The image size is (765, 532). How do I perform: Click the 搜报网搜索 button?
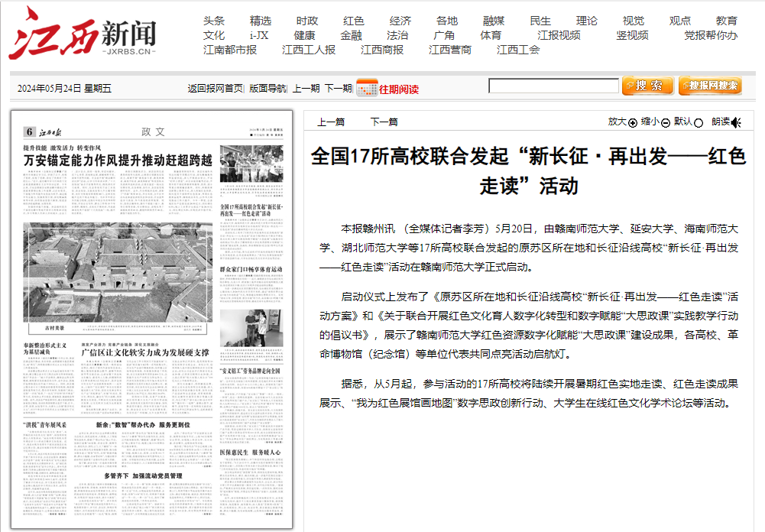[710, 86]
